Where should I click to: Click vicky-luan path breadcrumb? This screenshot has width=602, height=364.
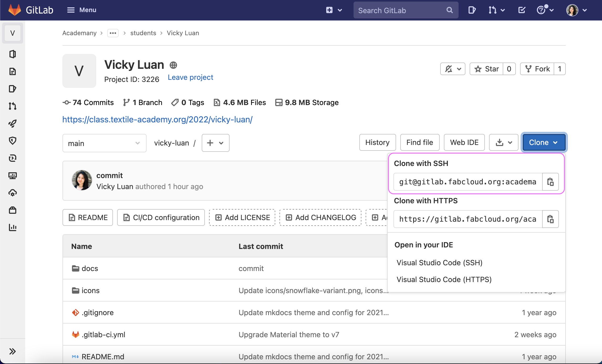click(x=172, y=143)
